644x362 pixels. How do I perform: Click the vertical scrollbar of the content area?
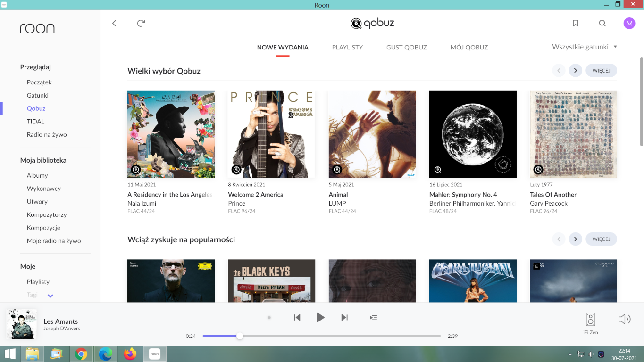coord(641,101)
